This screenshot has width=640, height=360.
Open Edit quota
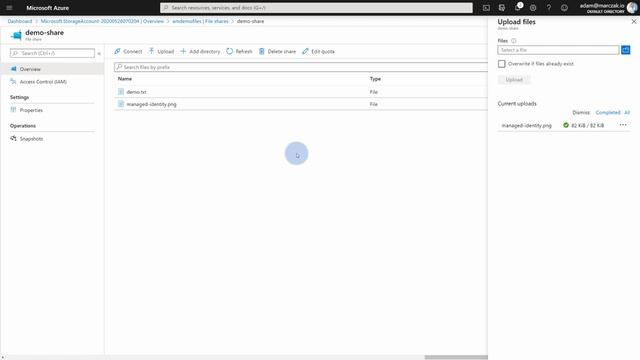318,51
